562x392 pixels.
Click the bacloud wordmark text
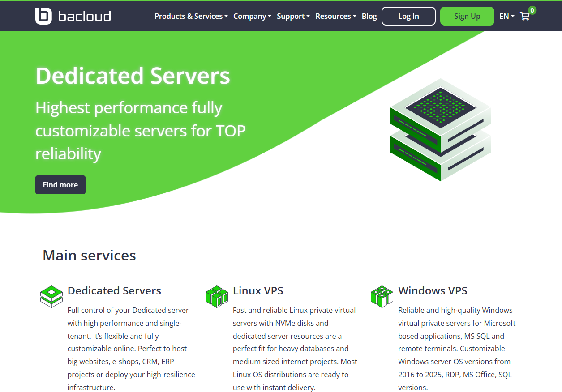tap(85, 17)
